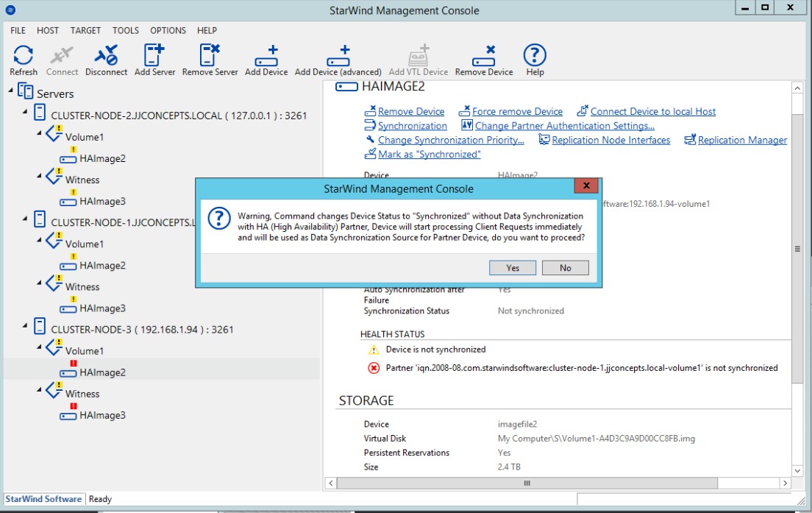Click the Force remove Device link
Screen dimensions: 812x513
[517, 111]
